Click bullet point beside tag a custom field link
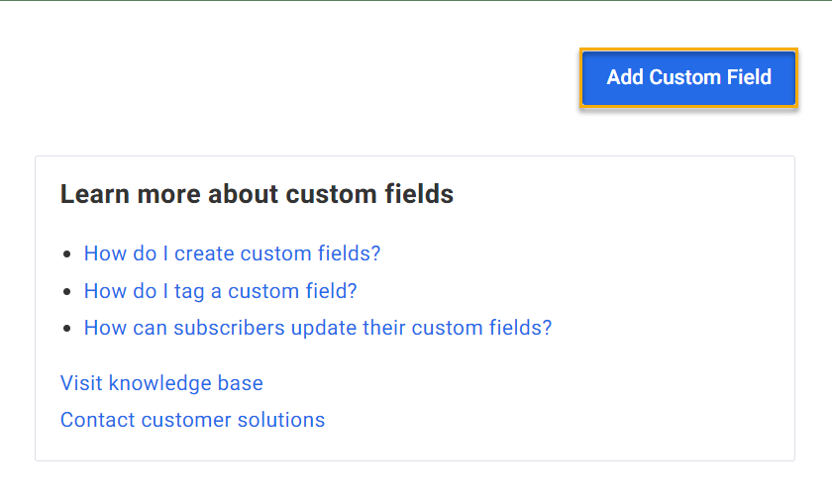This screenshot has width=832, height=504. 66,292
